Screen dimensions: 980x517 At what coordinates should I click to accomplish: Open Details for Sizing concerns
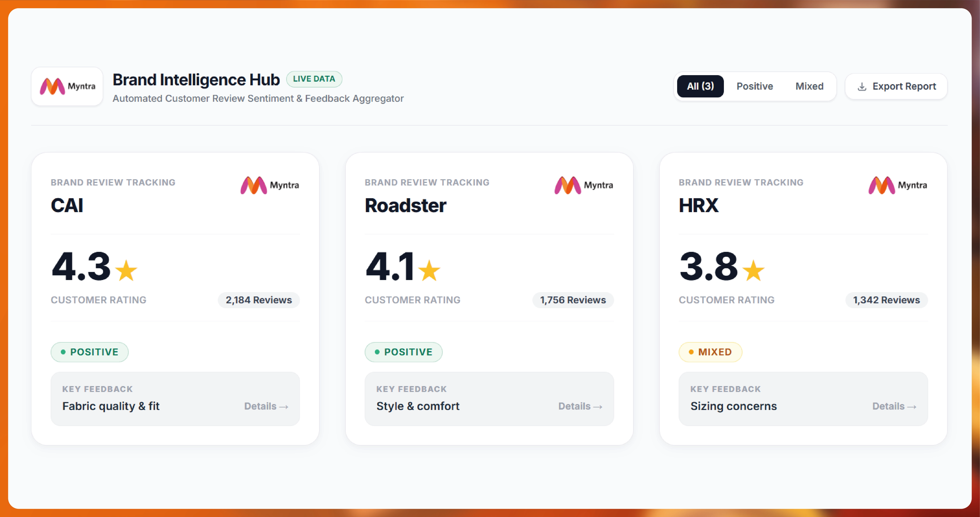coord(894,406)
